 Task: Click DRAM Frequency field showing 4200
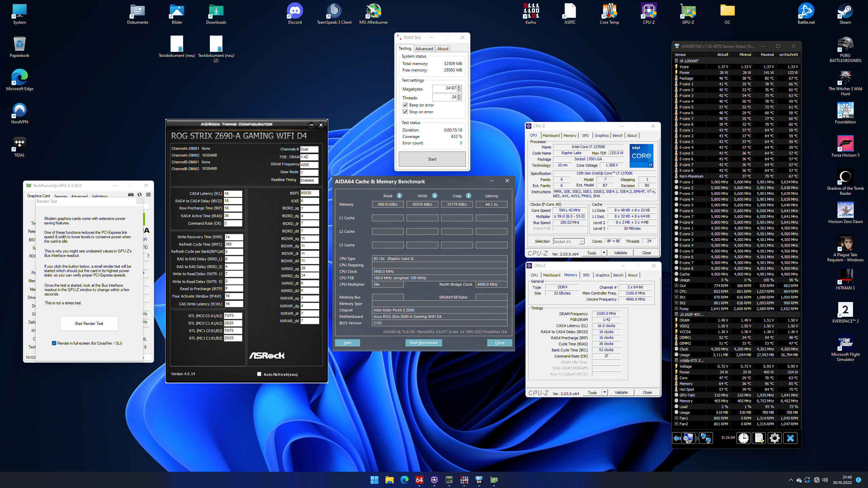point(309,165)
